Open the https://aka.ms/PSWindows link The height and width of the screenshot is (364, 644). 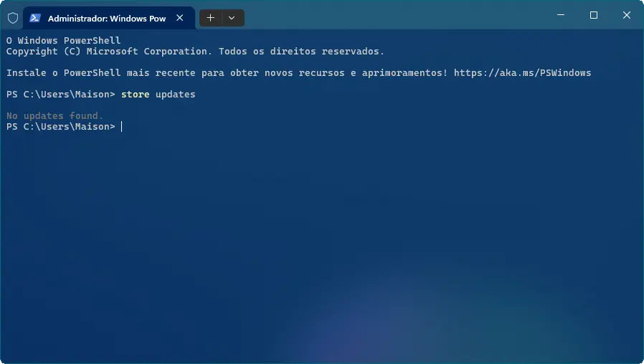(522, 73)
